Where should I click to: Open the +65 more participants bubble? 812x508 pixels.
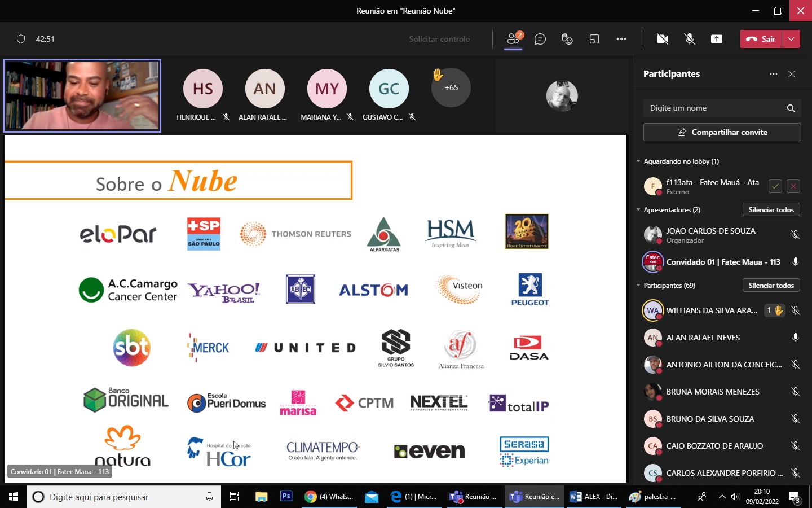pos(451,87)
